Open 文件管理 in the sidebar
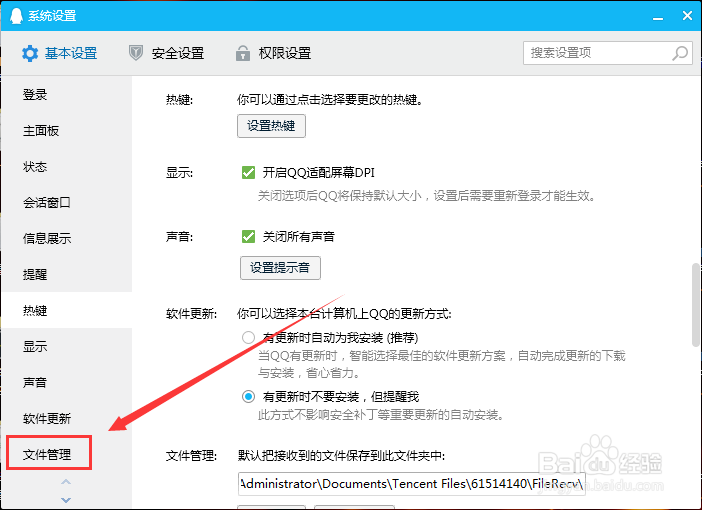This screenshot has width=702, height=510. 67,454
